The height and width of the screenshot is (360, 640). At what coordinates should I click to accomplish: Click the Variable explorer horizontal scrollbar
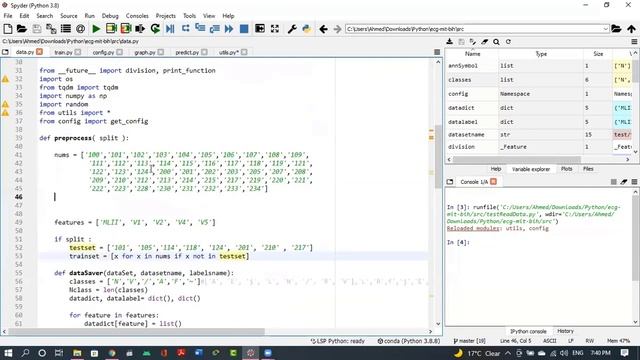516,159
